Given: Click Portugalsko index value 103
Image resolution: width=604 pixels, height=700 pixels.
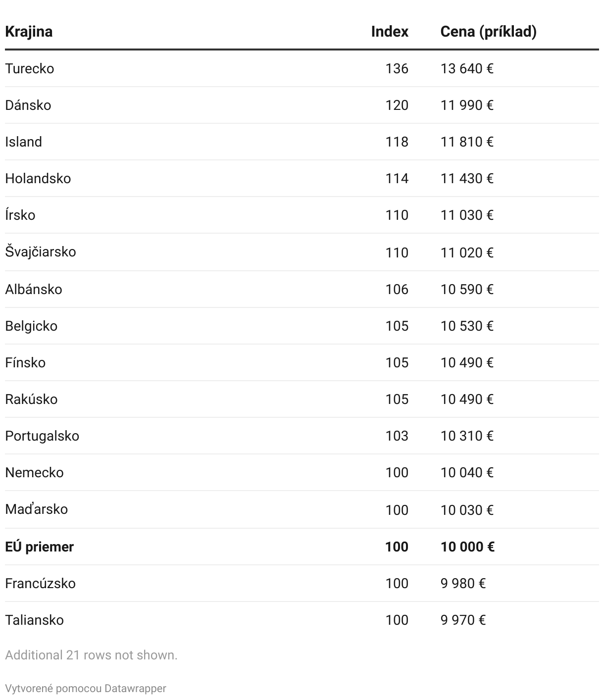Looking at the screenshot, I should pyautogui.click(x=397, y=436).
